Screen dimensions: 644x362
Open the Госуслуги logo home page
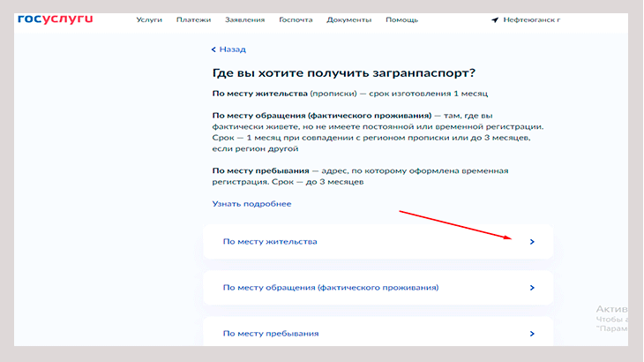click(x=55, y=19)
